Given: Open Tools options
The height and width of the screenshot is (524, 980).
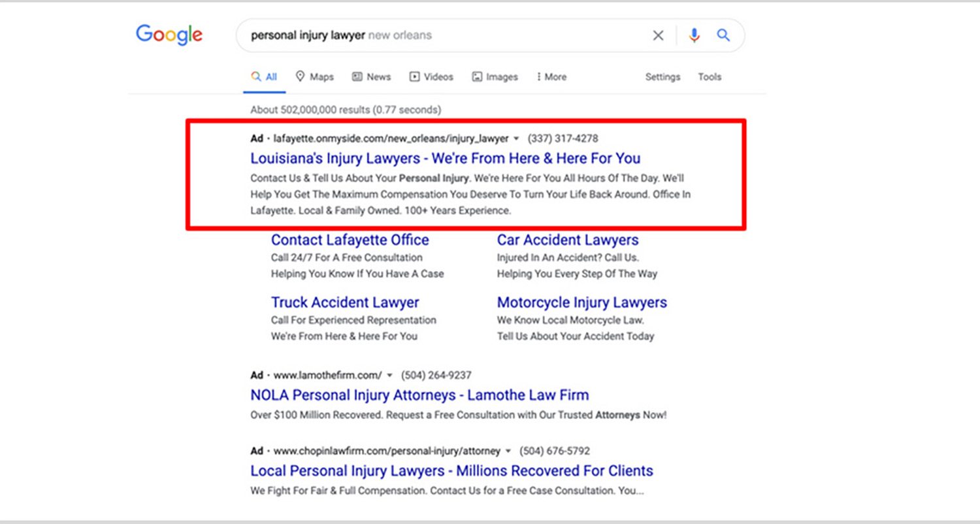Looking at the screenshot, I should point(710,76).
